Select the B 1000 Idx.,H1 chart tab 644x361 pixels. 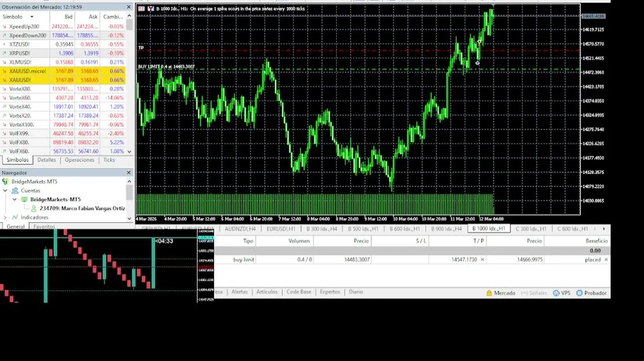[489, 229]
